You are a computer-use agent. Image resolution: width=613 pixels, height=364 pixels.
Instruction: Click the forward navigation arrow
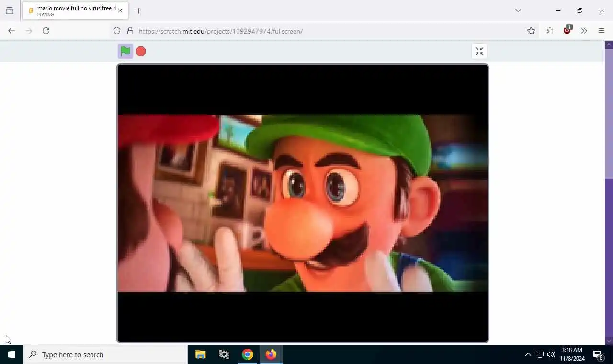click(29, 31)
